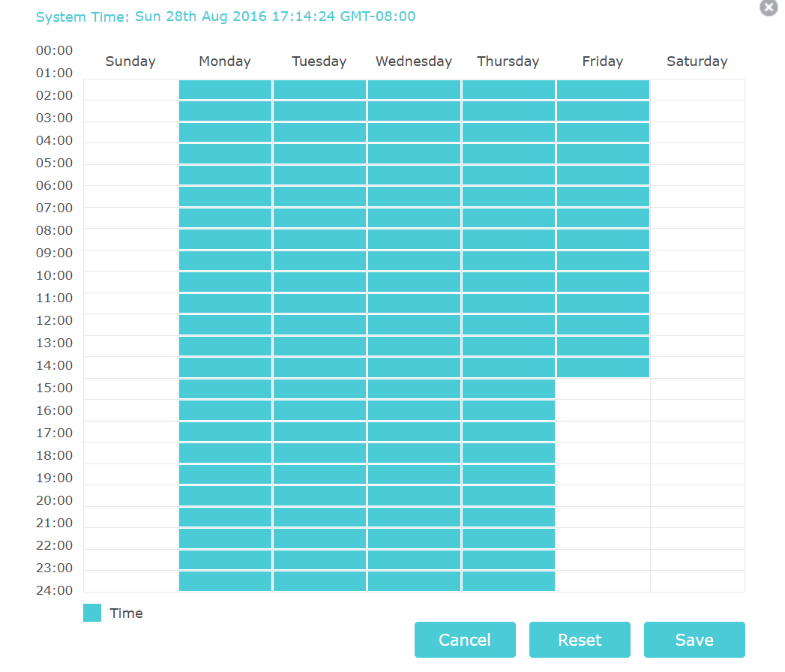Image resolution: width=785 pixels, height=672 pixels.
Task: Save the time schedule
Action: pyautogui.click(x=694, y=640)
